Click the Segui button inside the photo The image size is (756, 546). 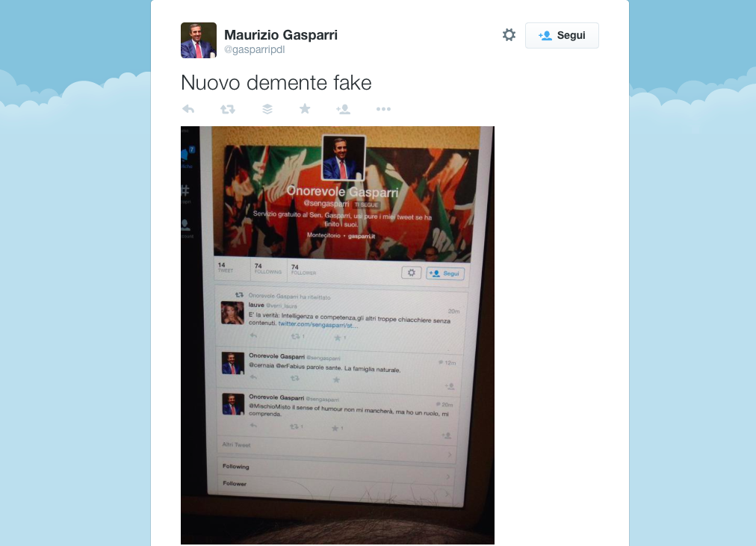(445, 273)
